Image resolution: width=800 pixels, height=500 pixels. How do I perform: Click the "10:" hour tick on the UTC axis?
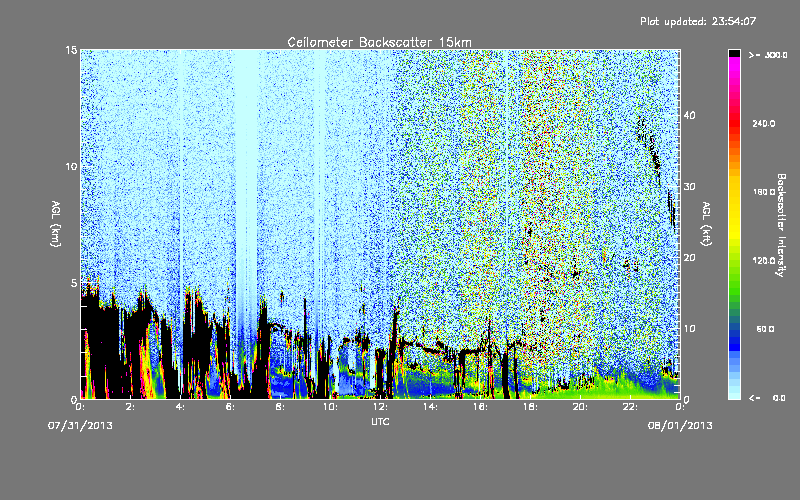pos(330,407)
